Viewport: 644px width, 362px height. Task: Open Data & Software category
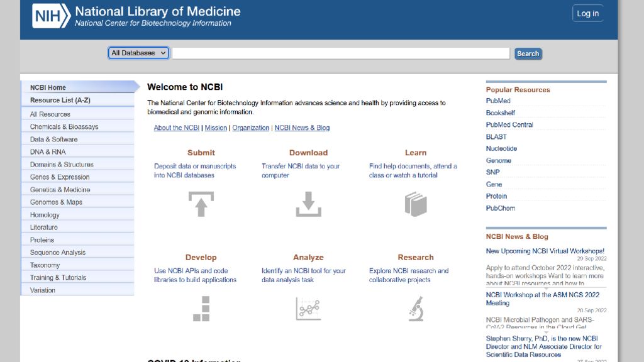78,139
